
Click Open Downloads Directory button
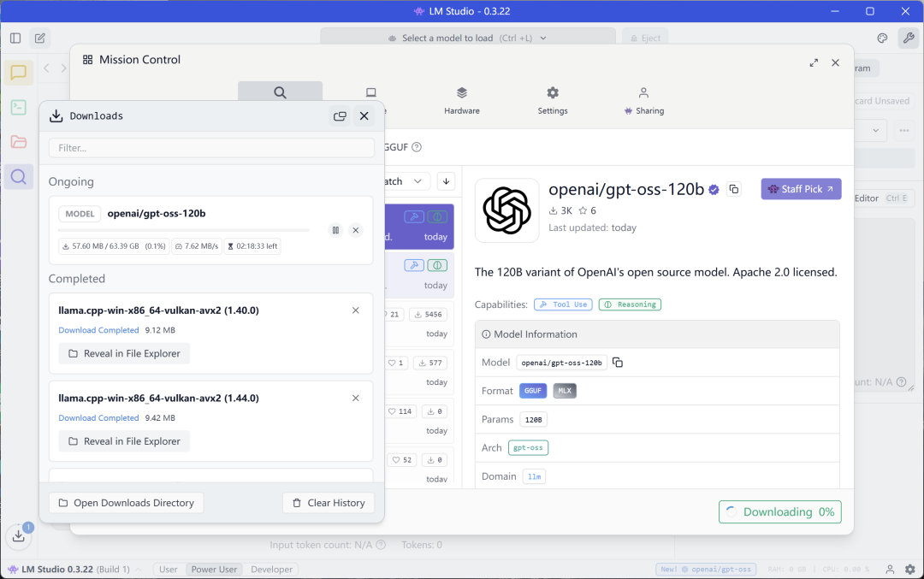coord(126,502)
